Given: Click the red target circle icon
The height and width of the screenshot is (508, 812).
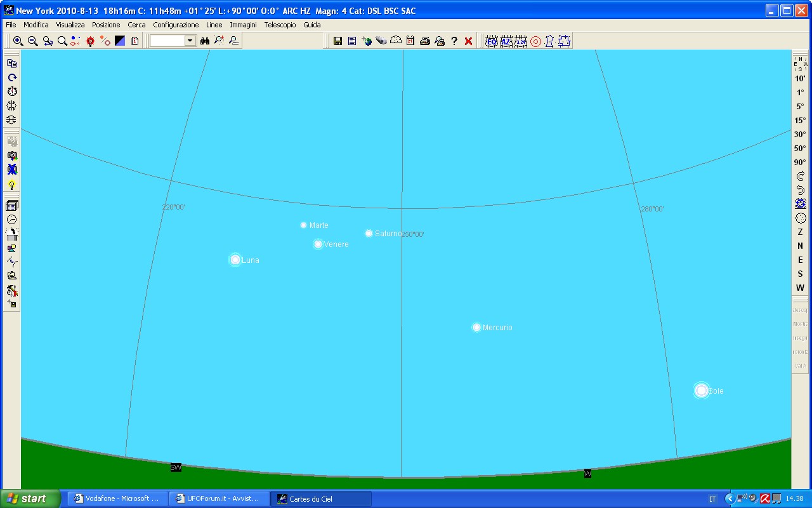Looking at the screenshot, I should click(x=535, y=41).
